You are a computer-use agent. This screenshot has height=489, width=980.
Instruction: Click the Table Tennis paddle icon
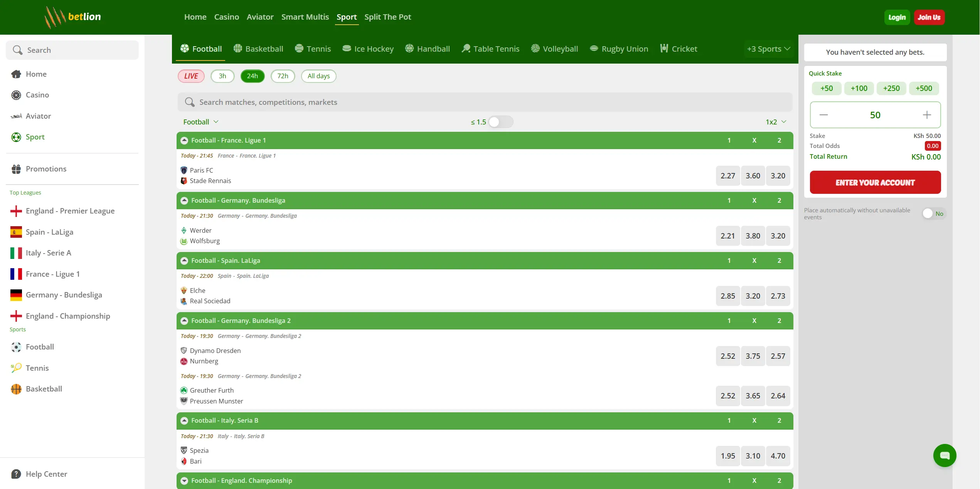(x=466, y=49)
